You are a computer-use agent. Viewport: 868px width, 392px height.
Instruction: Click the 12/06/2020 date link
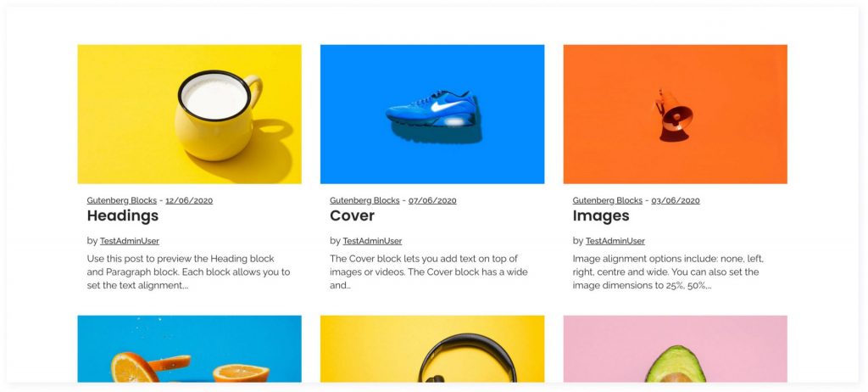click(189, 201)
